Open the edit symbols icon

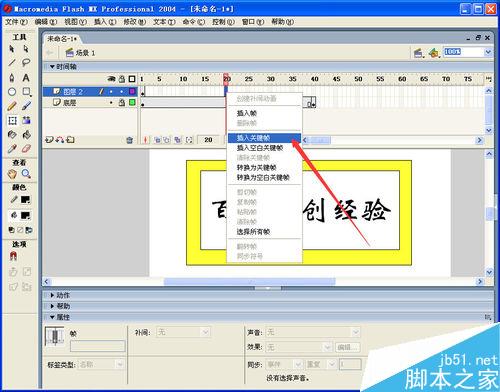point(434,53)
